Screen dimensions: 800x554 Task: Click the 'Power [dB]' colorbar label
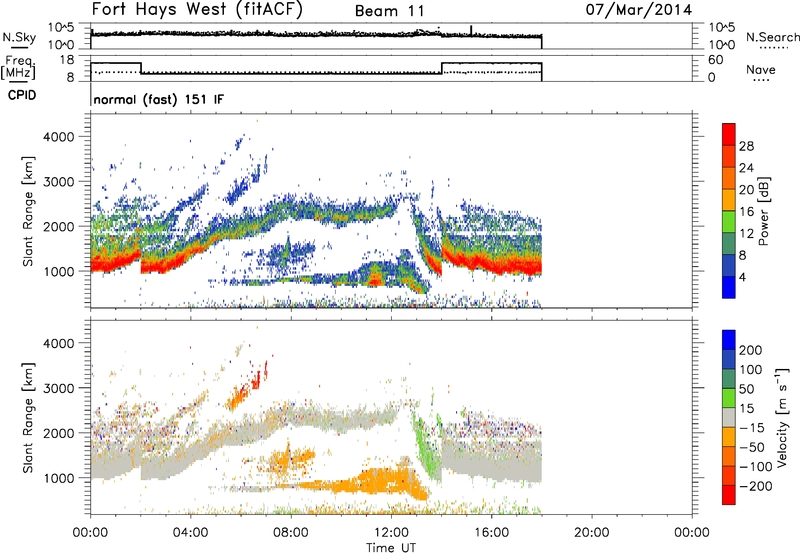764,211
